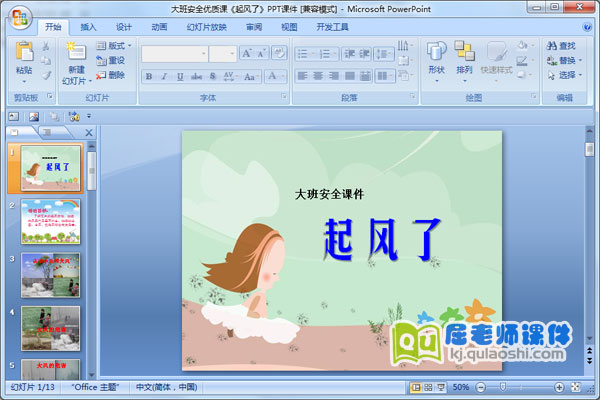Click the Clear Formatting icon

[279, 53]
